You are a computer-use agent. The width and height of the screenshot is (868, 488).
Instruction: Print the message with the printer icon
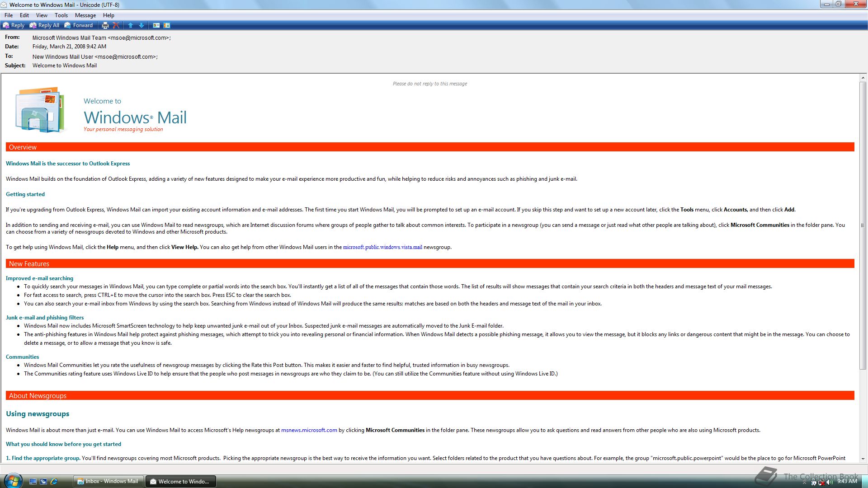point(105,25)
